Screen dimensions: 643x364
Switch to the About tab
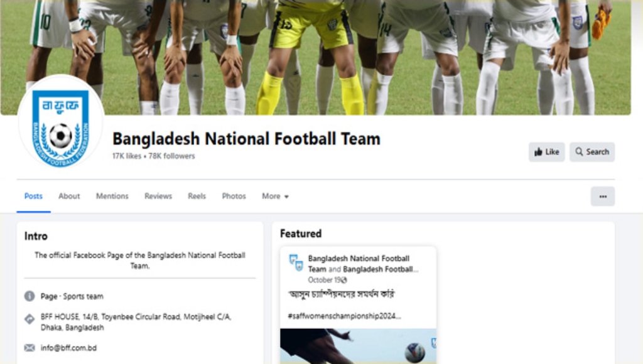click(x=69, y=196)
